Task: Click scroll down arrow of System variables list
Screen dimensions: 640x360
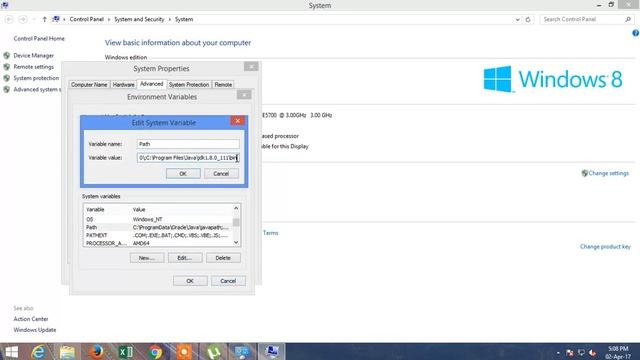Action: [x=236, y=242]
